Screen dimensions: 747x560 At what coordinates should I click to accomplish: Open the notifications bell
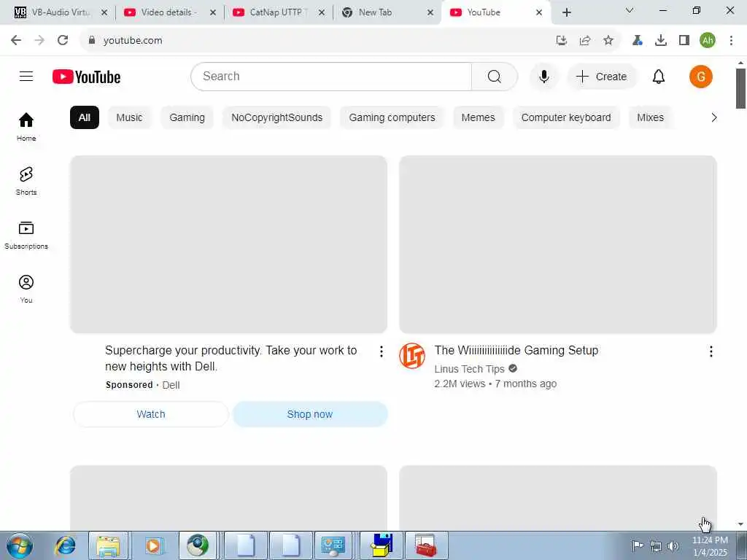click(659, 76)
